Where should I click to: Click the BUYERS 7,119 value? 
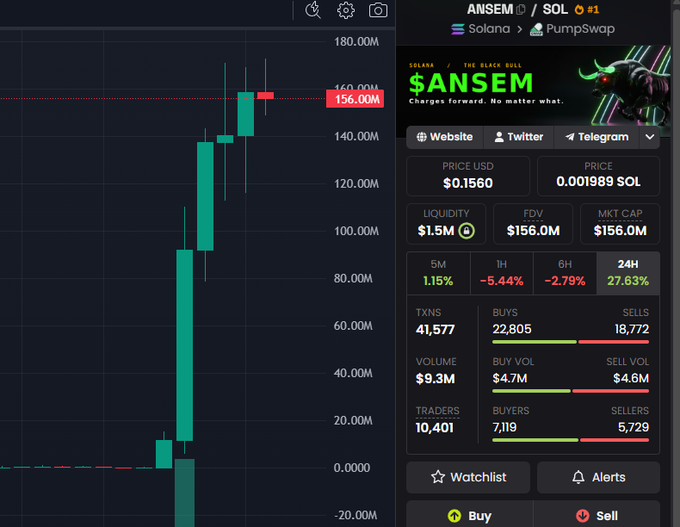tap(504, 427)
